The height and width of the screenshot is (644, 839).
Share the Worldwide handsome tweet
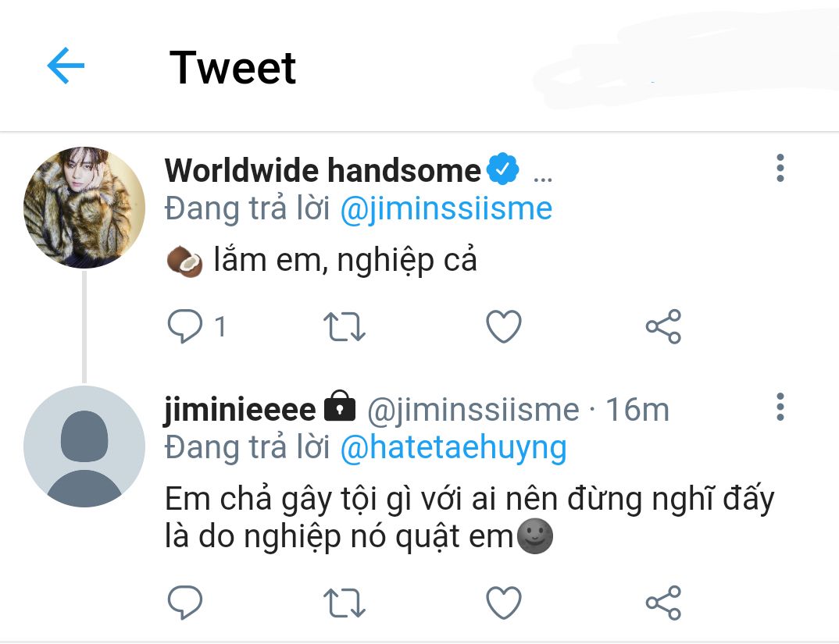[663, 327]
